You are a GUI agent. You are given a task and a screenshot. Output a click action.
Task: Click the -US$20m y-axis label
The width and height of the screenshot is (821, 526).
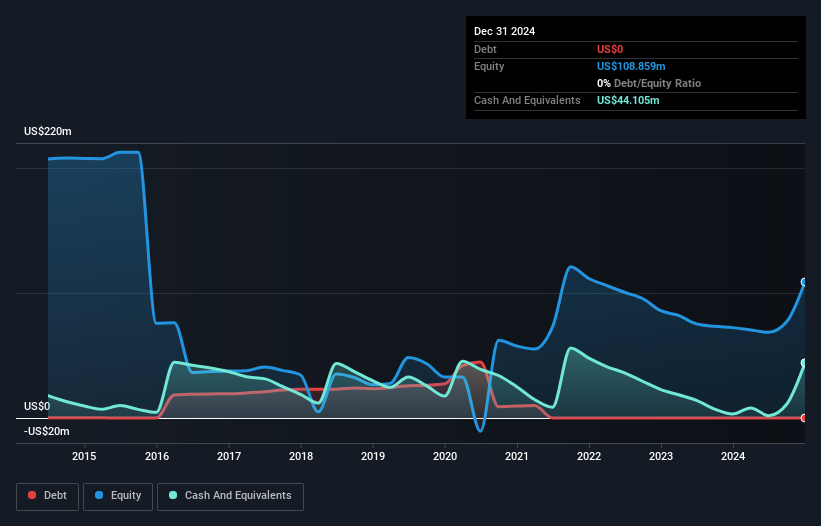coord(47,431)
